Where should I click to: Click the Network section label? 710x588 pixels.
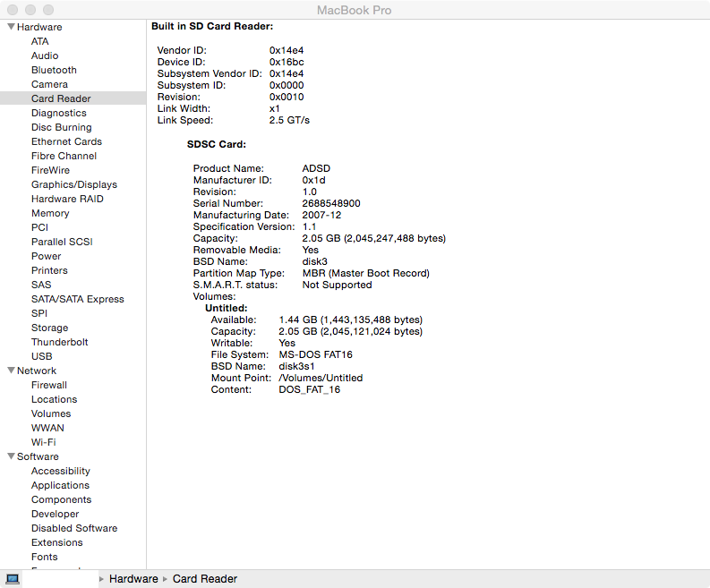[37, 371]
